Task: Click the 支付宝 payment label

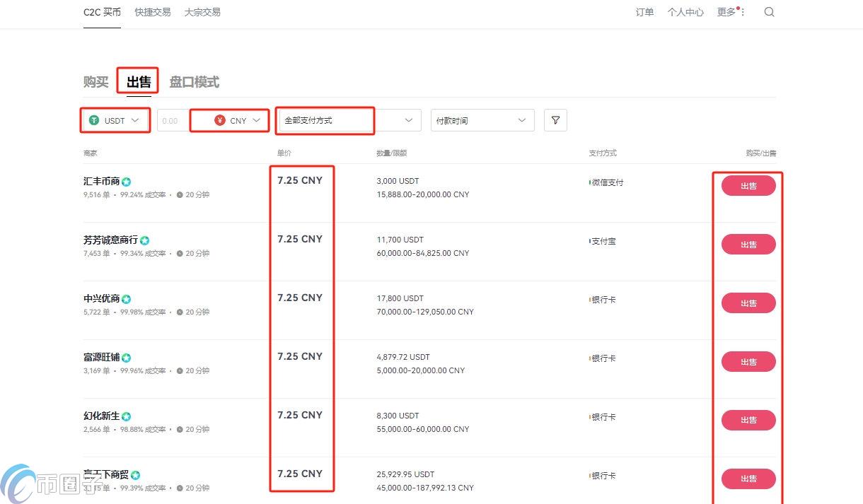Action: pos(603,241)
